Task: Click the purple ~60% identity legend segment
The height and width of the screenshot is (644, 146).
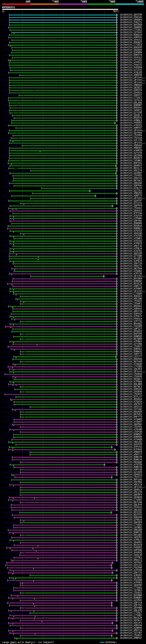Action: [73, 4]
